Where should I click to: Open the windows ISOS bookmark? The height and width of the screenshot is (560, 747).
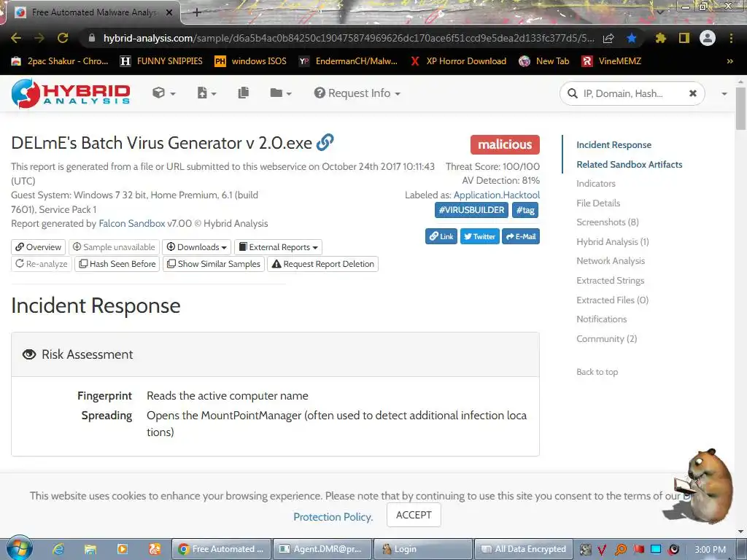pyautogui.click(x=251, y=61)
